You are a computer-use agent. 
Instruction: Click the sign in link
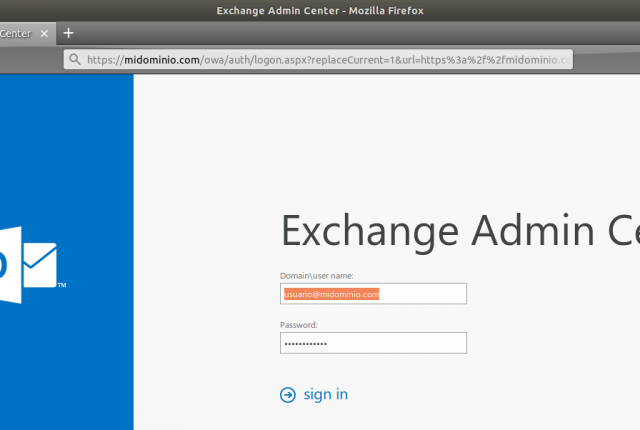(x=326, y=395)
